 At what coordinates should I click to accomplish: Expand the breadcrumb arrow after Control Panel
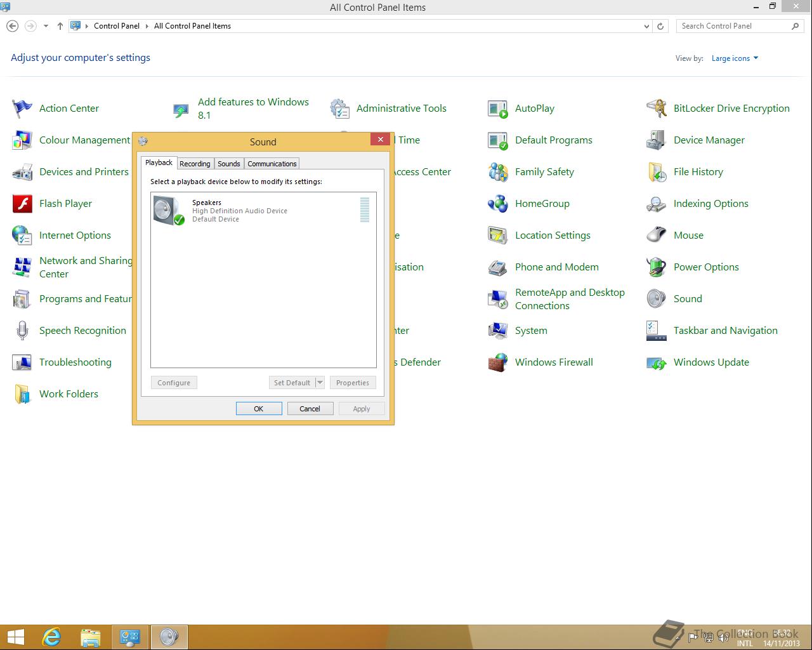147,26
